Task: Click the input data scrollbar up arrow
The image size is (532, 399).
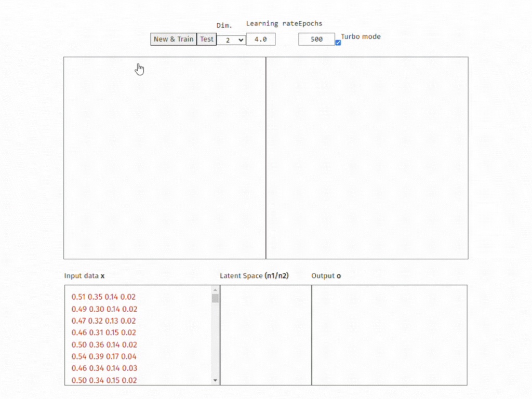Action: (x=215, y=290)
